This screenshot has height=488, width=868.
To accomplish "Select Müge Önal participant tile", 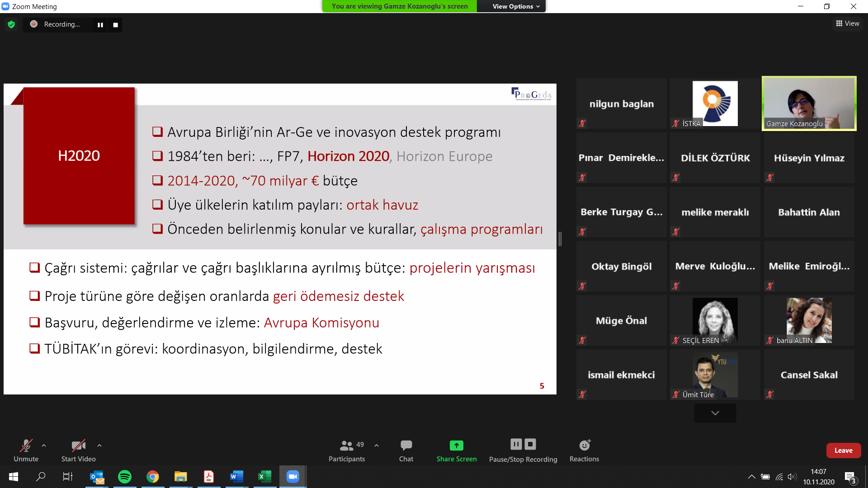I will click(x=622, y=320).
